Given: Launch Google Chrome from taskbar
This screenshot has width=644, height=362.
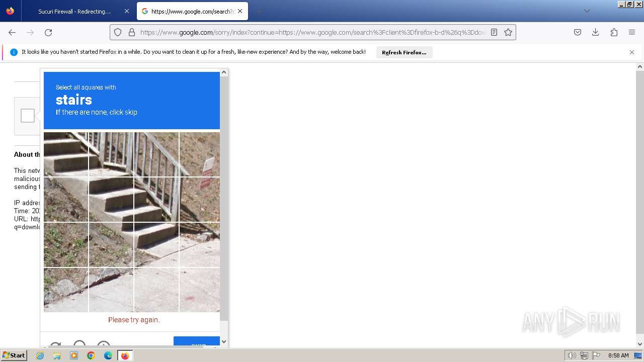Looking at the screenshot, I should 91,355.
